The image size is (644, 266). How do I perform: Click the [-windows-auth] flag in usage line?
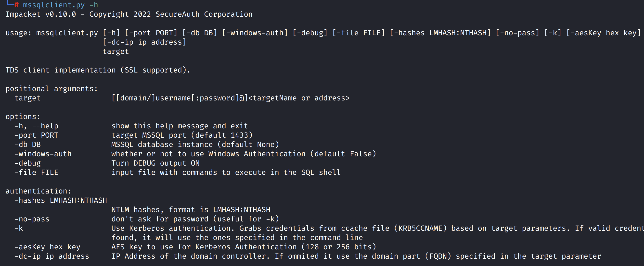(x=255, y=33)
